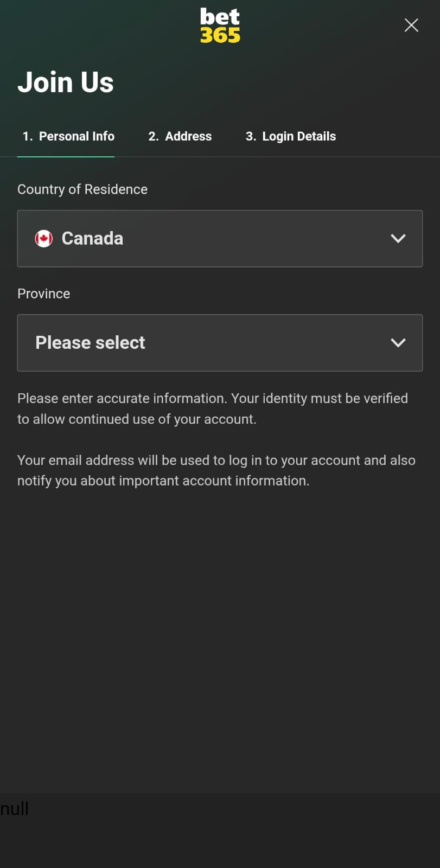Click the email address notice paragraph
Viewport: 440px width, 868px height.
[x=216, y=470]
